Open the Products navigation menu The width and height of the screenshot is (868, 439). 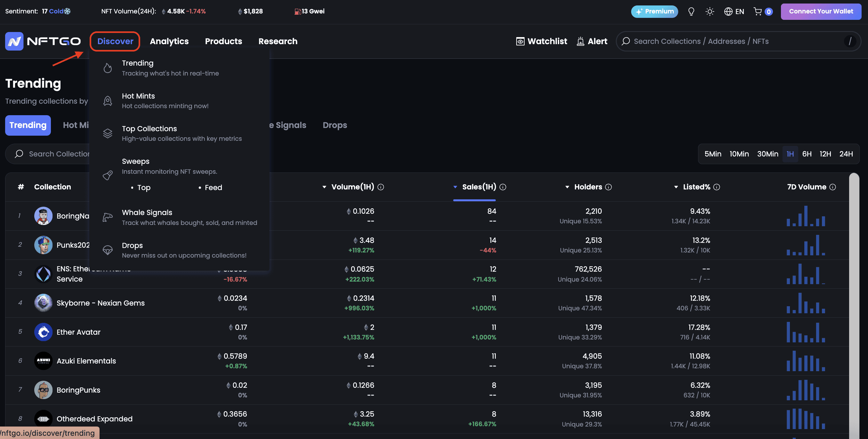223,42
